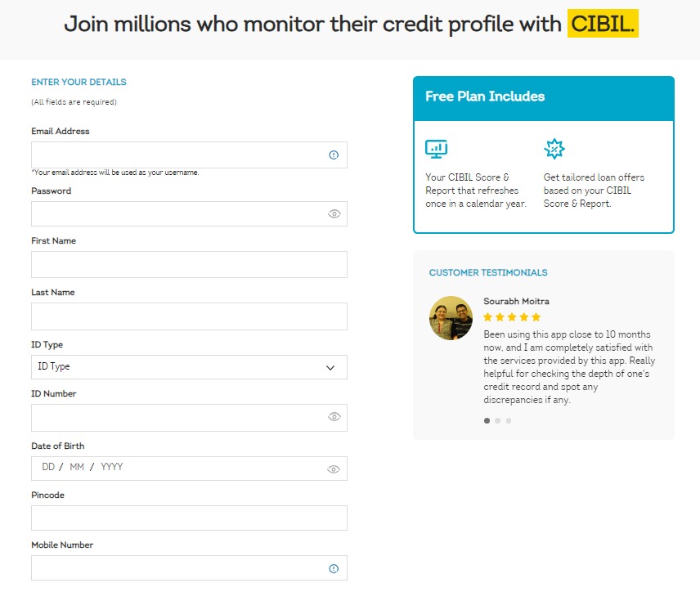This screenshot has height=592, width=700.
Task: Go to first testimonial carousel dot
Action: (x=487, y=421)
